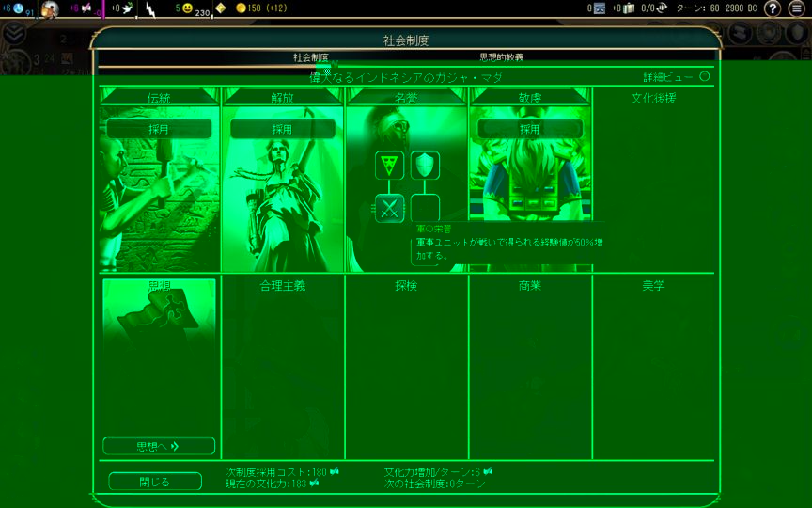Viewport: 812px width, 508px height.
Task: Click the dimmed shield icon behind the panel
Action: [x=798, y=33]
